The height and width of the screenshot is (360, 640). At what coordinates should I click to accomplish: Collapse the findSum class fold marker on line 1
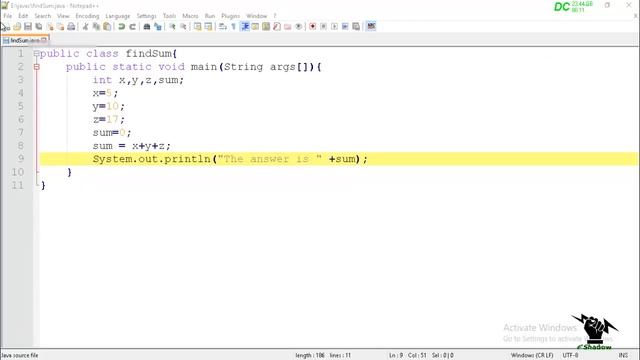pyautogui.click(x=36, y=53)
